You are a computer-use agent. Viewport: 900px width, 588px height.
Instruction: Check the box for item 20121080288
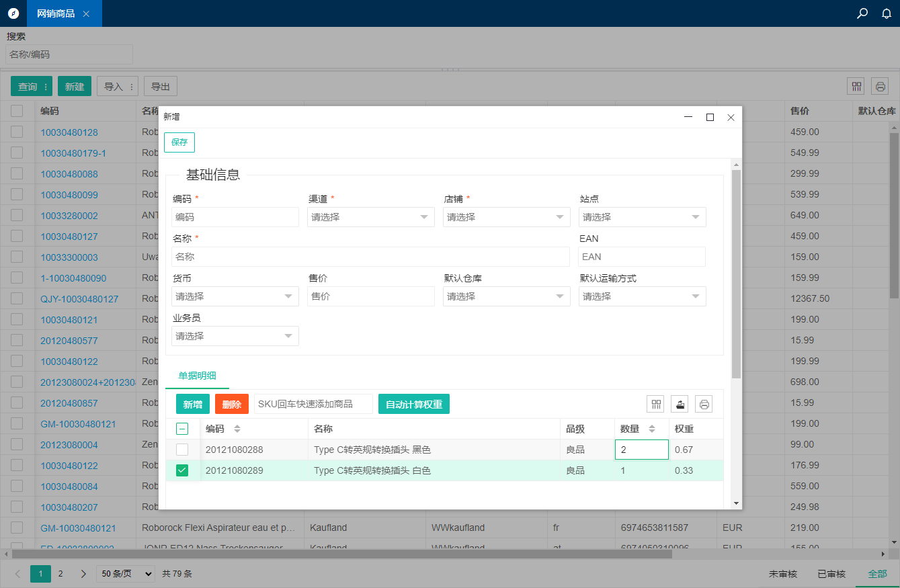[x=182, y=450]
